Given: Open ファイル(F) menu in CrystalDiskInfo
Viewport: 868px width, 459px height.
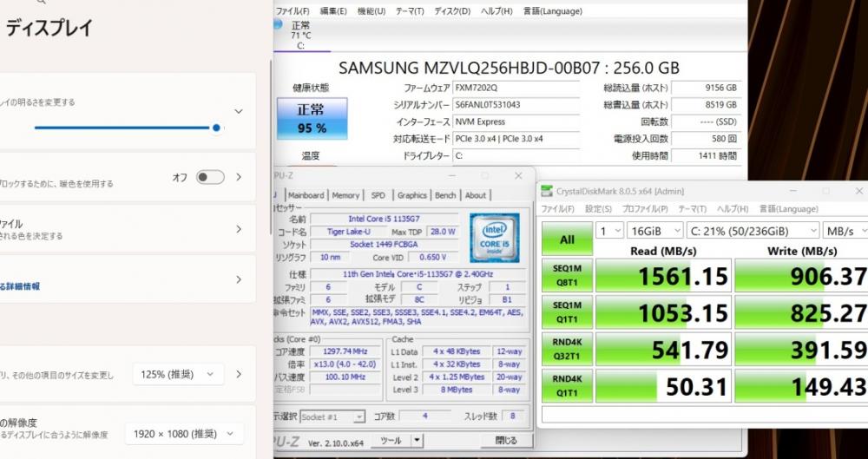Looking at the screenshot, I should [x=293, y=11].
